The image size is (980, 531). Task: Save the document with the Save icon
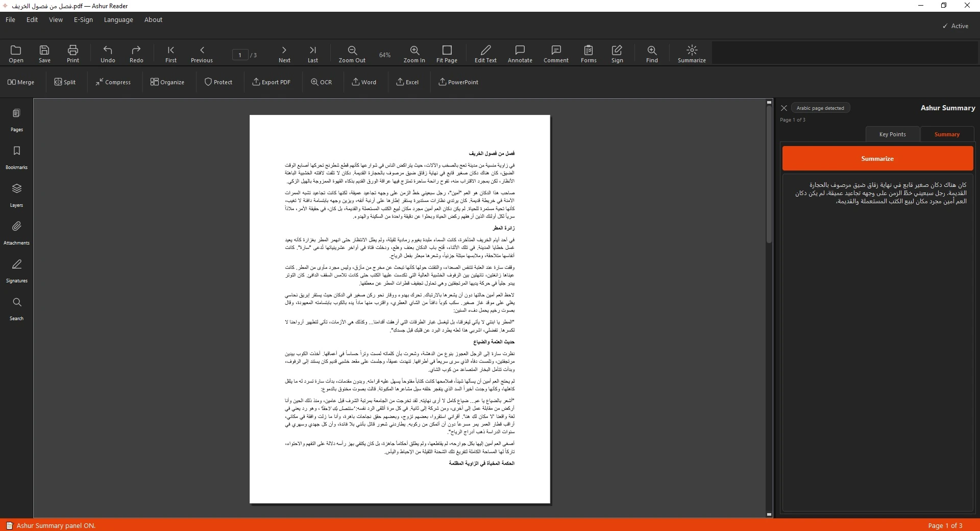point(44,54)
